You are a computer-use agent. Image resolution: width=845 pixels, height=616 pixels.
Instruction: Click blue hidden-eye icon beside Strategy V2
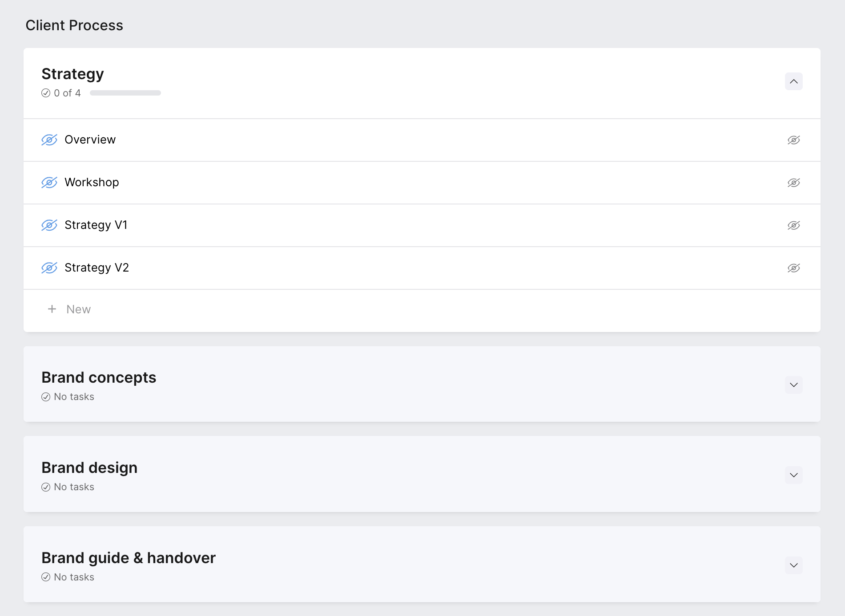[49, 268]
